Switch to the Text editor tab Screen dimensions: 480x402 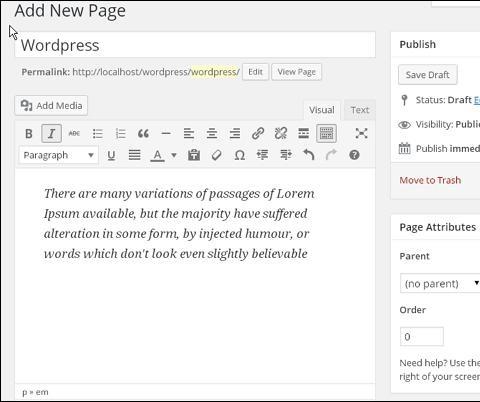(360, 110)
